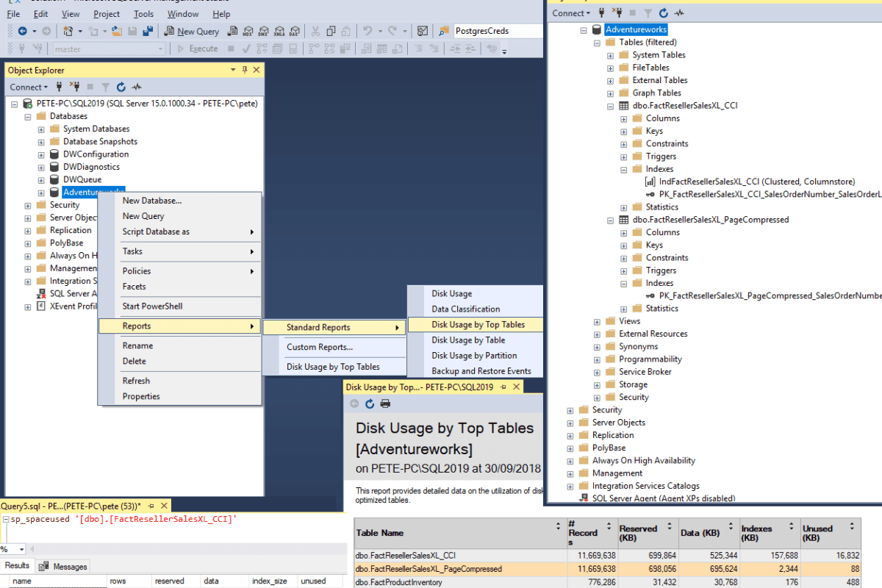This screenshot has height=588, width=882.
Task: Expand the DWConfiguration database node
Action: 42,154
